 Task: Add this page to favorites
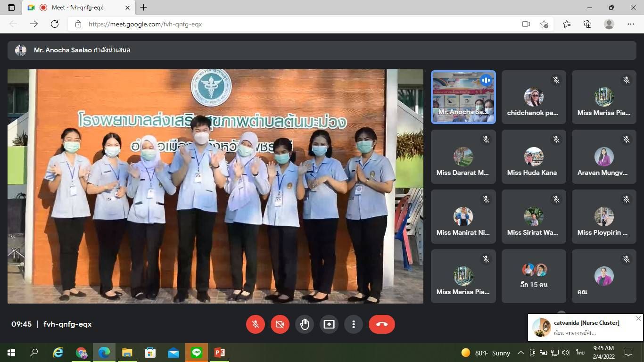coord(544,24)
